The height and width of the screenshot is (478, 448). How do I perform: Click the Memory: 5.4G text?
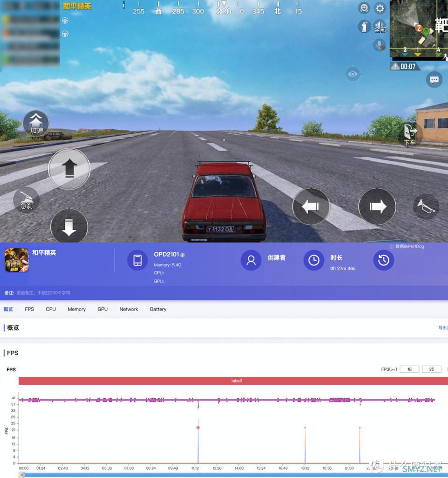(x=168, y=265)
